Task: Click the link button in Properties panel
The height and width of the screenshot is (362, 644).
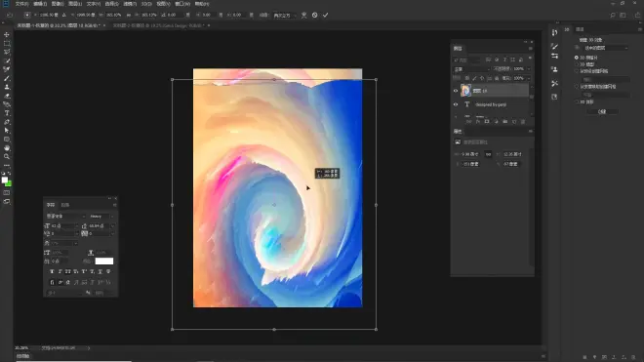Action: [x=488, y=154]
